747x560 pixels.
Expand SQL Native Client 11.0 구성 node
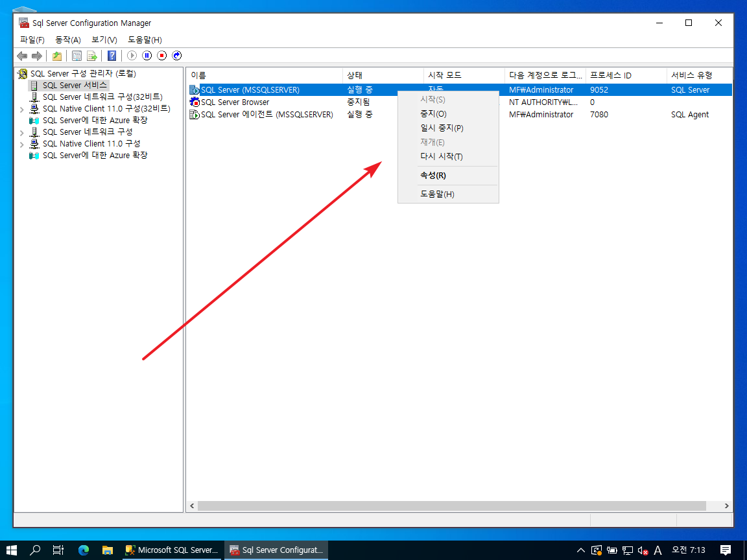pos(22,144)
